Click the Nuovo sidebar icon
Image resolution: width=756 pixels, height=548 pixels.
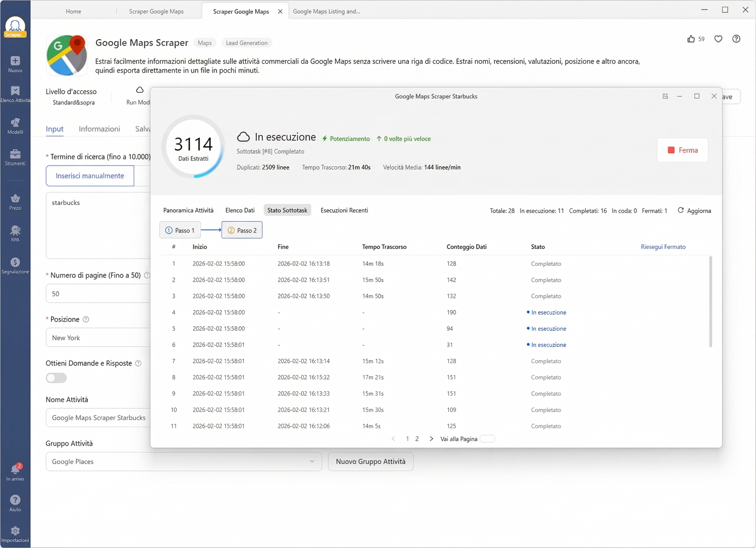point(15,64)
